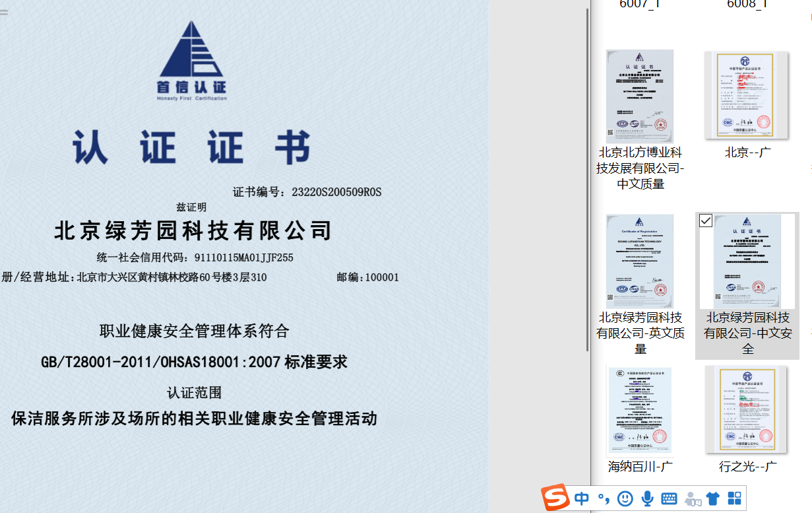
Task: Open Sogou user account icon
Action: [x=693, y=499]
